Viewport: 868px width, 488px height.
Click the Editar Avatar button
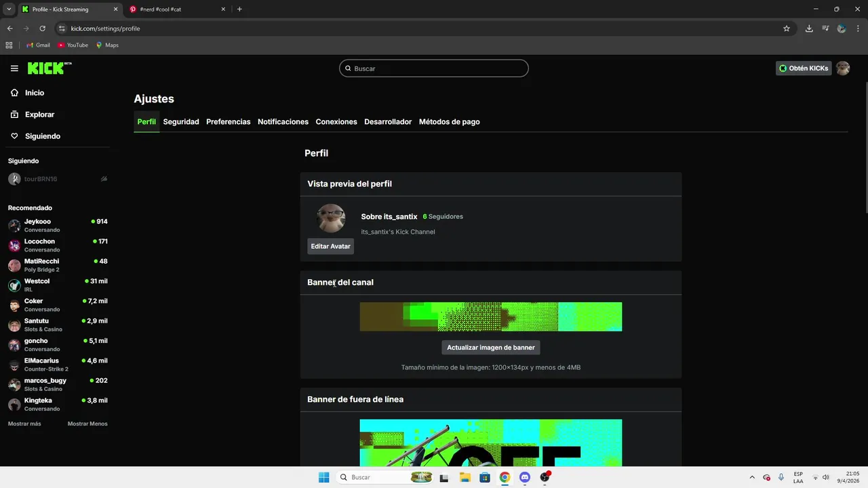click(330, 246)
